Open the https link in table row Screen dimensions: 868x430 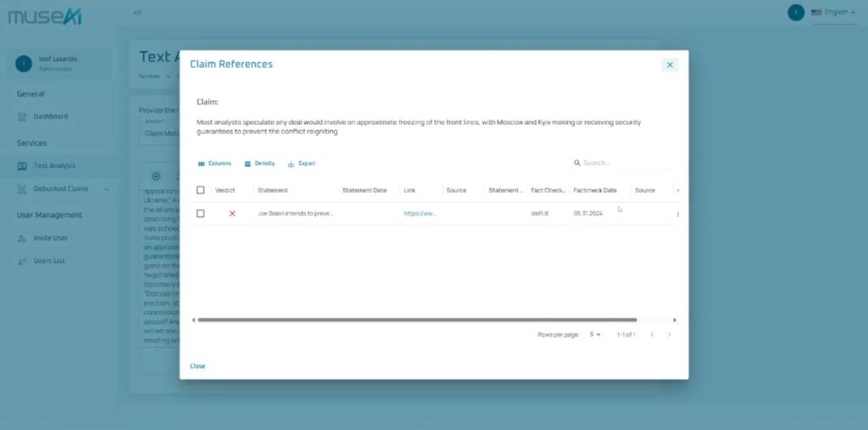(x=420, y=214)
